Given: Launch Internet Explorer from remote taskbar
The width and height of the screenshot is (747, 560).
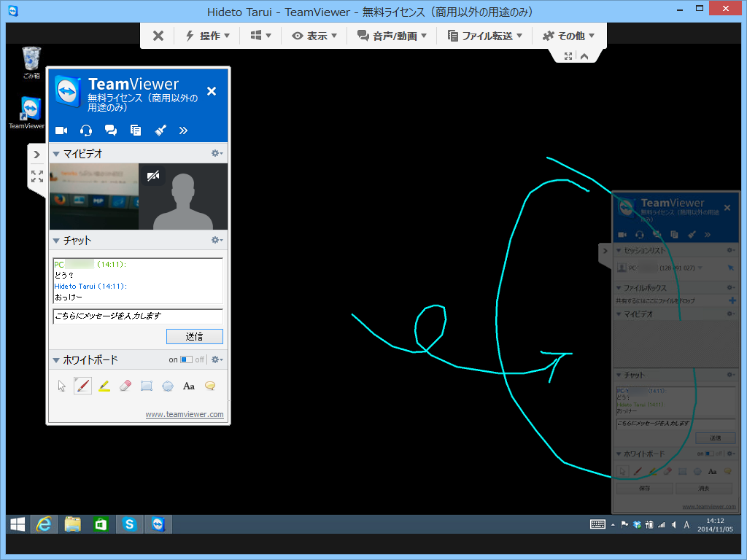Looking at the screenshot, I should pyautogui.click(x=44, y=524).
